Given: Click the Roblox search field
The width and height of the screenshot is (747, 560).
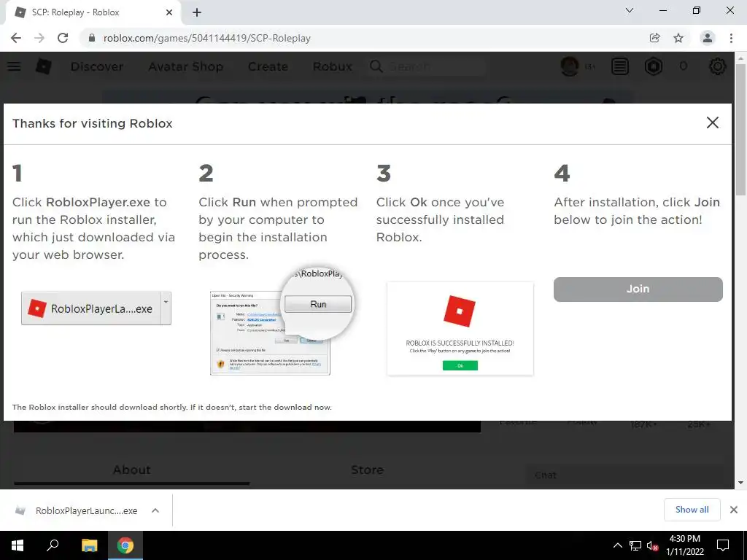Looking at the screenshot, I should [x=427, y=66].
